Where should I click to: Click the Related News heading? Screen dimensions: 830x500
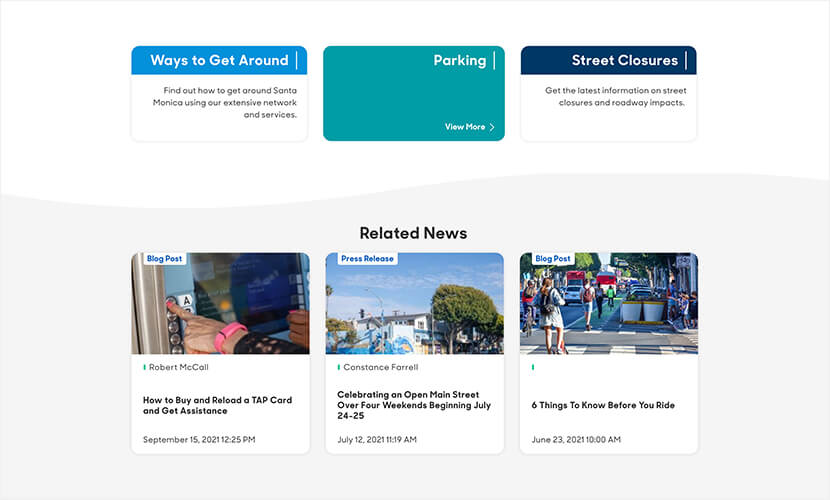(x=413, y=233)
